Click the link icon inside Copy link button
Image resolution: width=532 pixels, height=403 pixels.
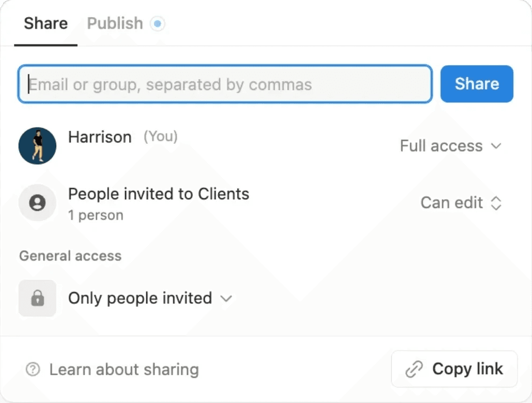413,369
